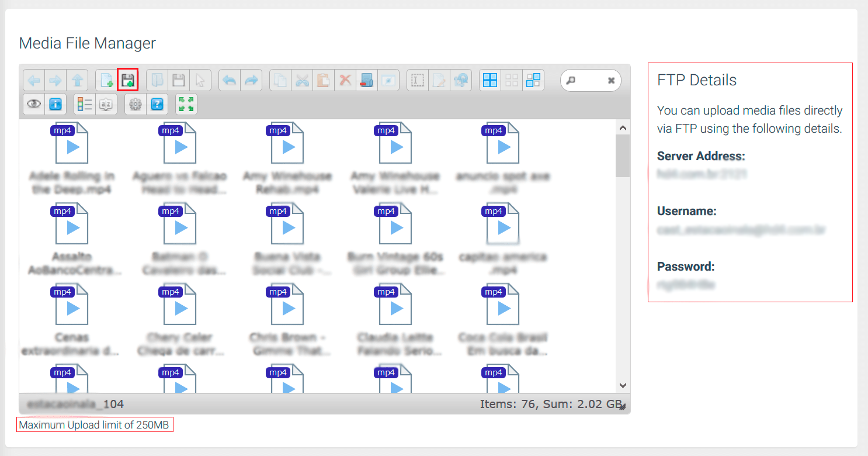Select Coca Cola Brasil video file
868x456 pixels.
pos(503,320)
